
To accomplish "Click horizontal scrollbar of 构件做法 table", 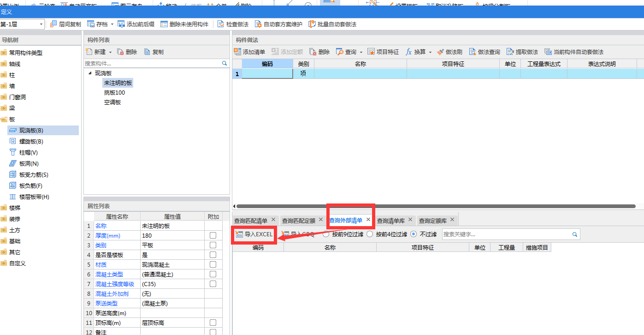I will (436, 206).
